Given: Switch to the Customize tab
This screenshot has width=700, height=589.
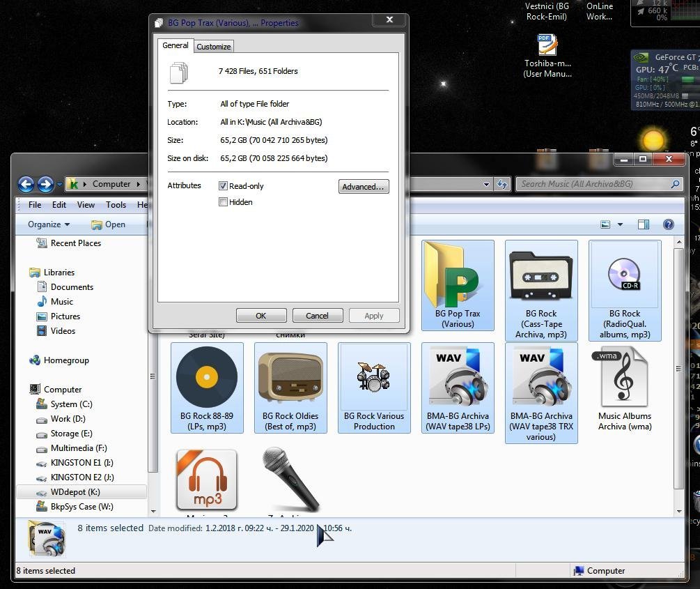Looking at the screenshot, I should [x=213, y=47].
